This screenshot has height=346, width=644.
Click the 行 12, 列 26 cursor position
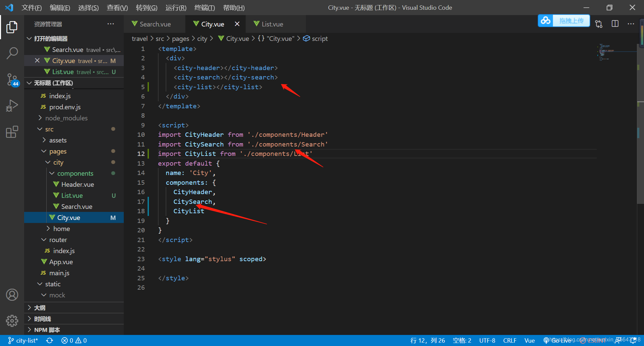tap(428, 340)
